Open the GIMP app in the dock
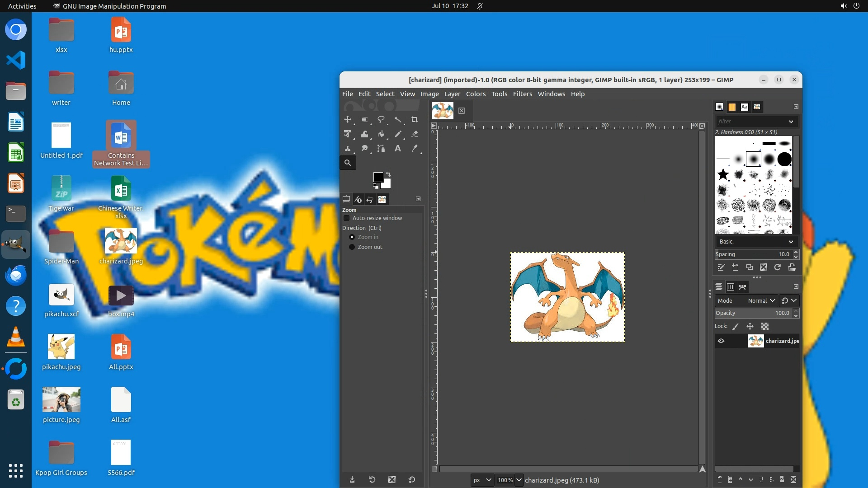 [x=16, y=244]
